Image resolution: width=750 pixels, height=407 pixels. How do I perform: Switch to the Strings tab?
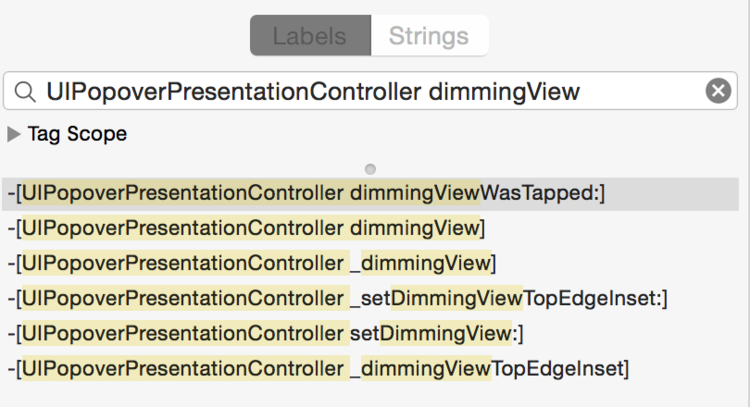[x=429, y=36]
